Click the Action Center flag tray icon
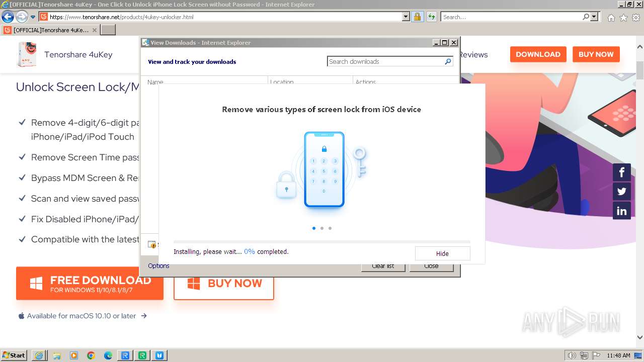 coord(595,355)
